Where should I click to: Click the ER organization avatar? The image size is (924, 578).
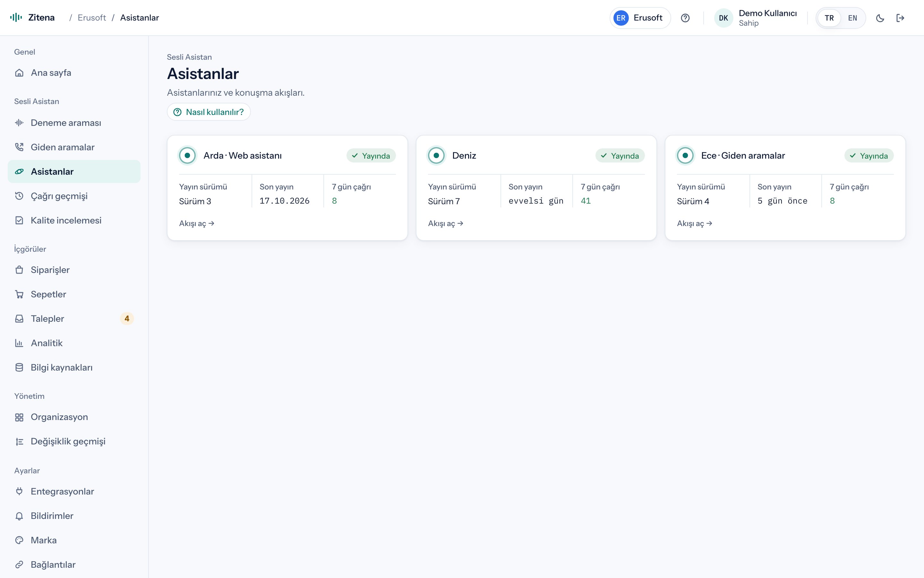pyautogui.click(x=621, y=18)
